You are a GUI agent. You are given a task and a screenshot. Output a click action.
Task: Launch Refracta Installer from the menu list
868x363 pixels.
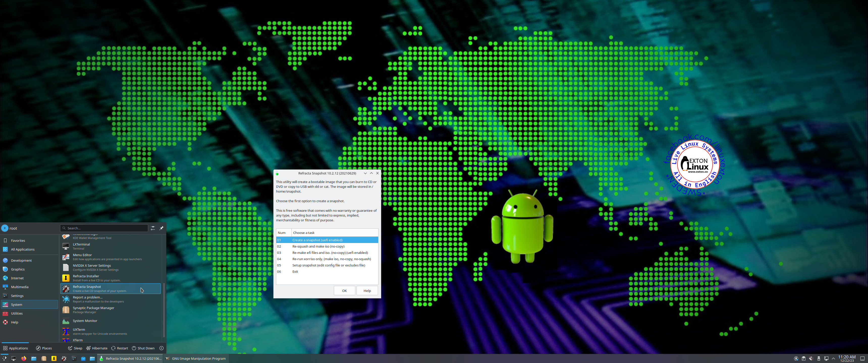coord(111,278)
